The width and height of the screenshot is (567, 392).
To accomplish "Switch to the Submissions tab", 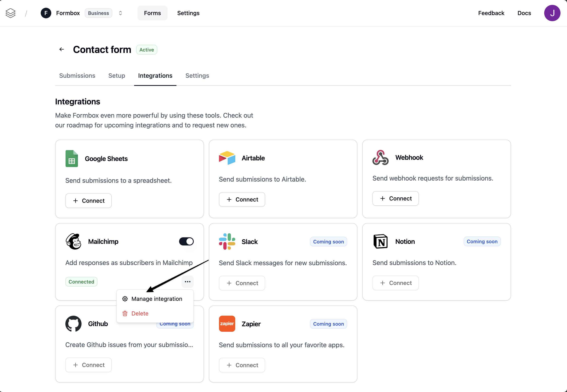I will [x=77, y=76].
